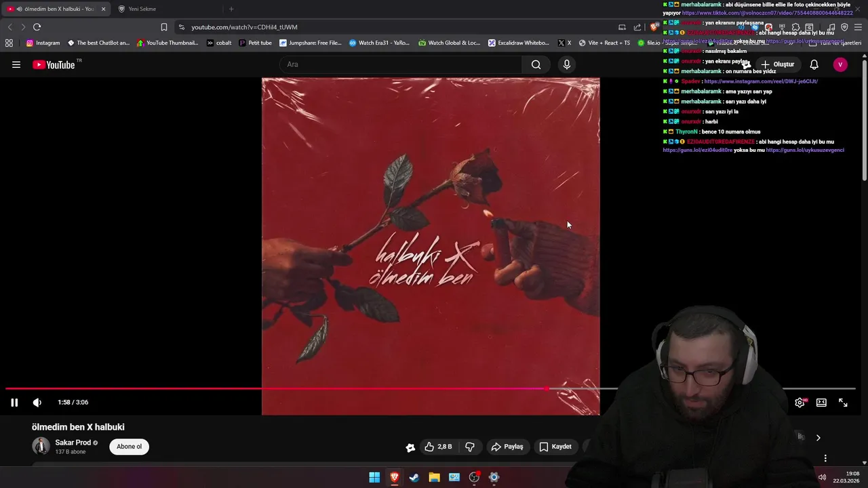Click Brave Shields lion icon

[654, 27]
